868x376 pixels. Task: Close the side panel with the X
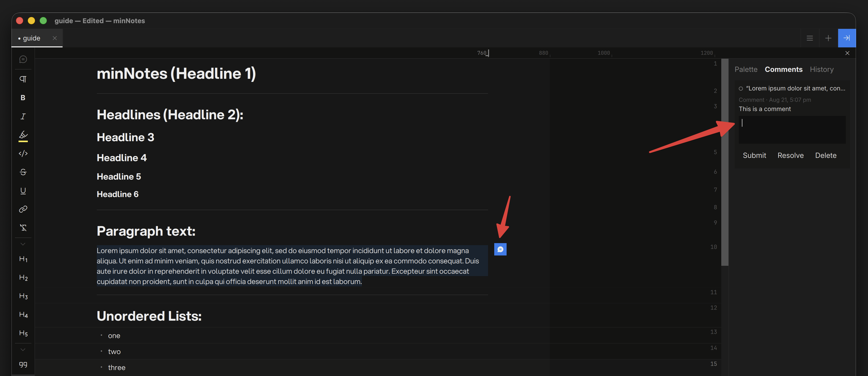847,53
